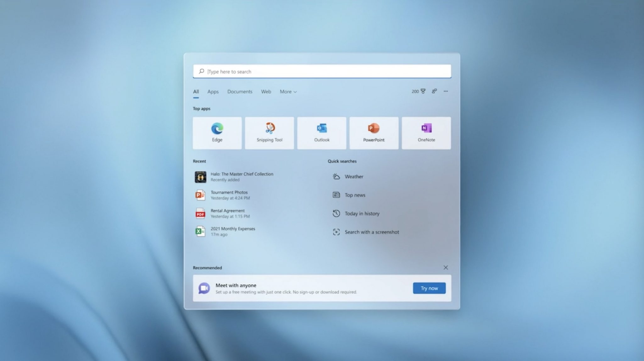Switch to the Web tab
Screen dimensions: 644x361
coord(266,92)
